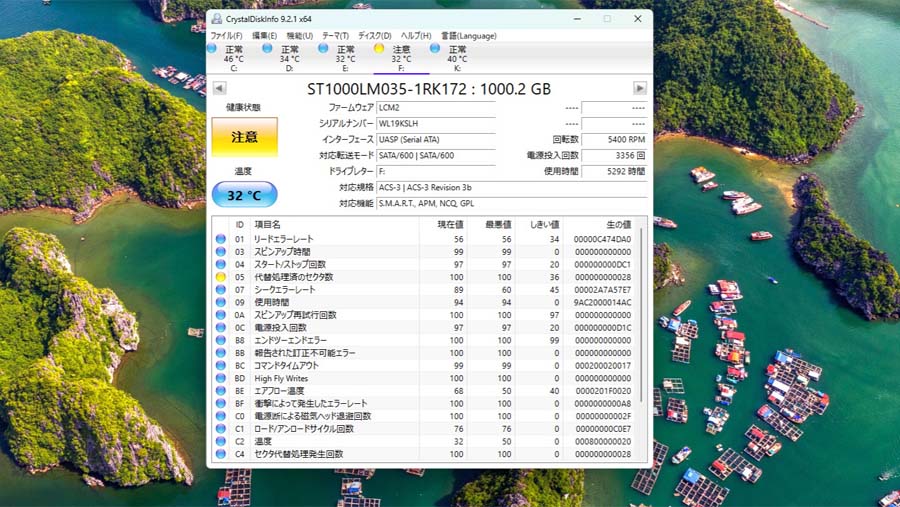
Task: Click the 回転数 value 5400 RPM
Action: [x=614, y=140]
